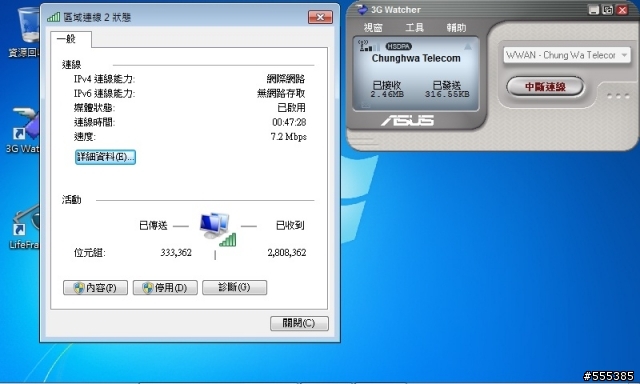Click the 已接收 2.46MB value

(x=387, y=94)
